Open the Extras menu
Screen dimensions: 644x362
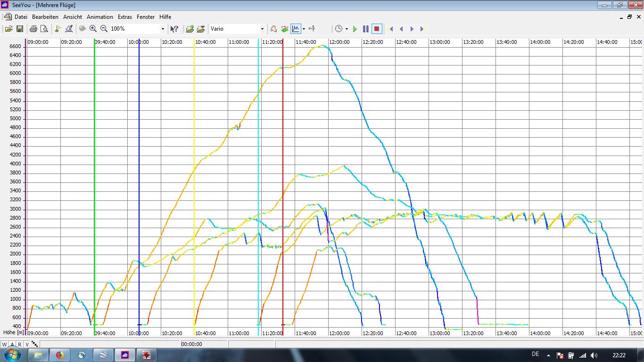click(125, 16)
